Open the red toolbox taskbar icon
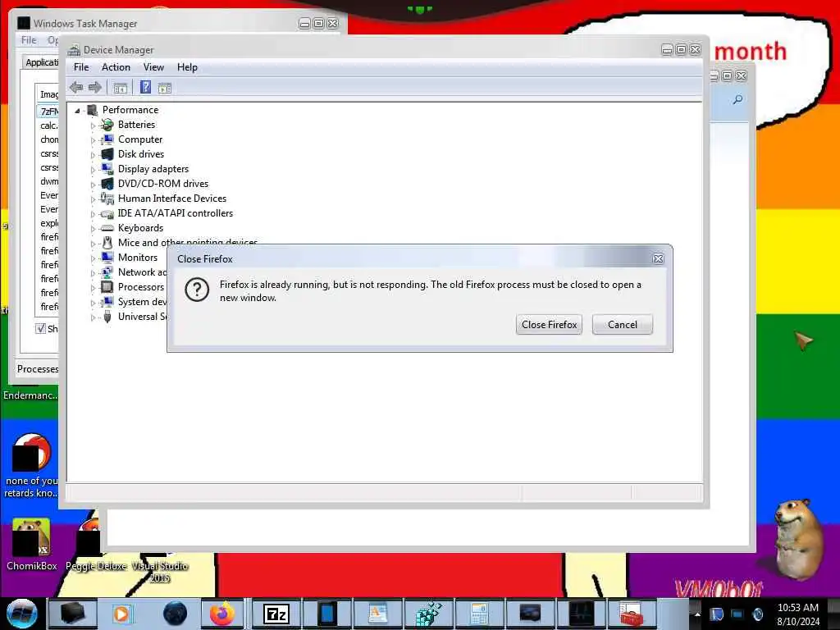Viewport: 840px width, 630px height. pyautogui.click(x=631, y=614)
